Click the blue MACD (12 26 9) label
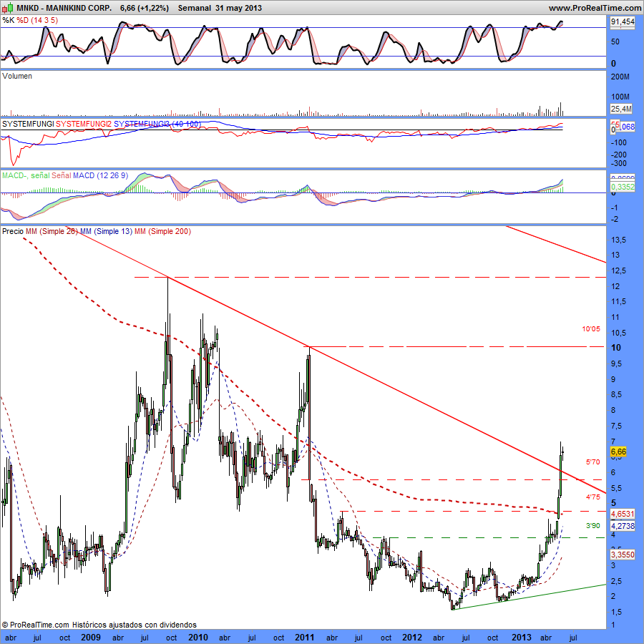The image size is (644, 644). 101,175
